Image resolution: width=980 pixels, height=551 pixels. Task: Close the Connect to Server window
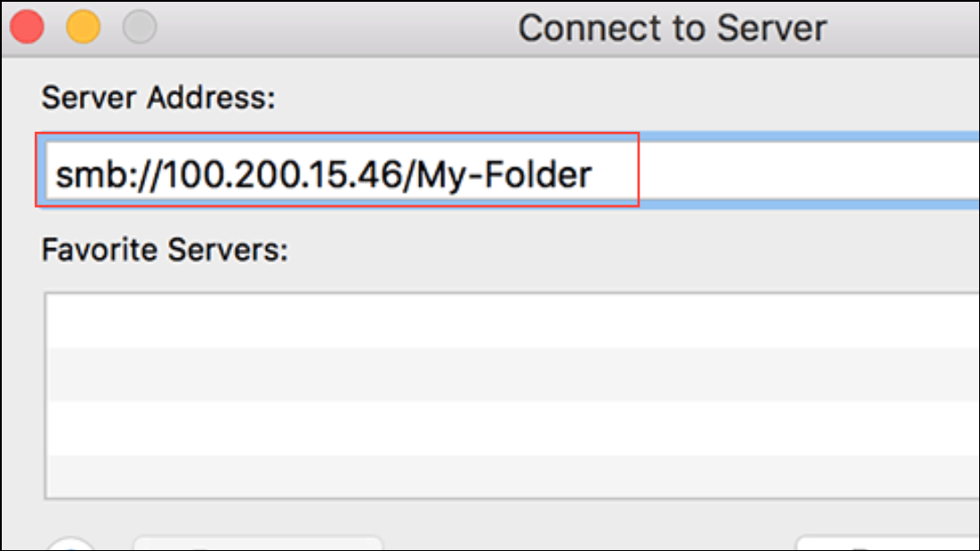click(x=27, y=28)
